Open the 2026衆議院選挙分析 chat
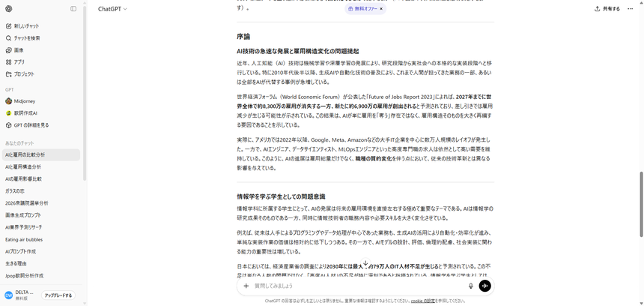Image resolution: width=644 pixels, height=306 pixels. coord(26,203)
